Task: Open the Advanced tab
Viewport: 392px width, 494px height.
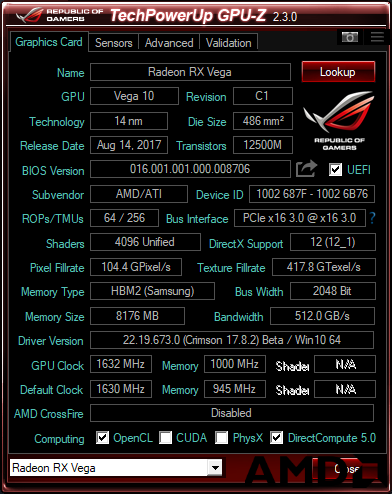Action: 169,43
